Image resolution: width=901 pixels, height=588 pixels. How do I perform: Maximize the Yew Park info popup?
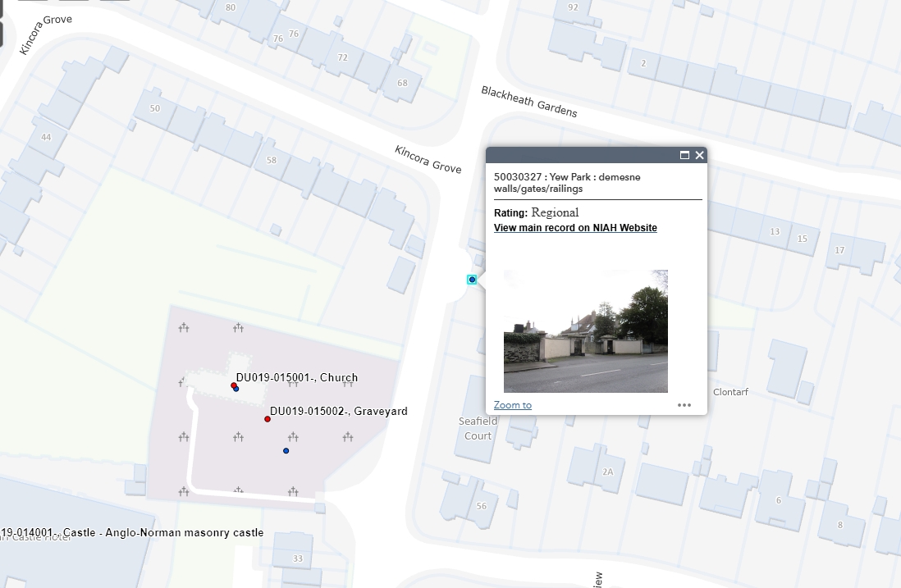[x=684, y=155]
